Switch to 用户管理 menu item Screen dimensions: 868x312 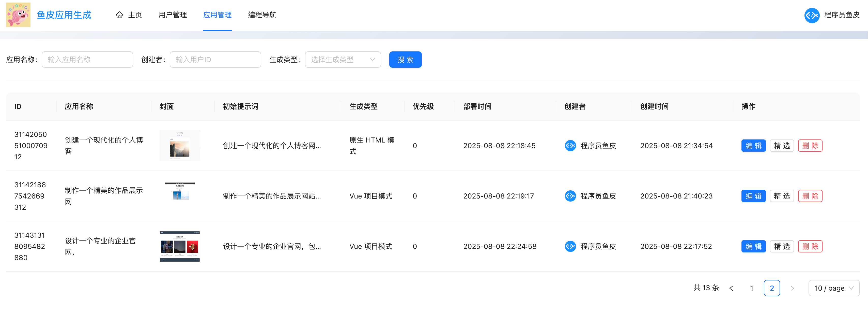tap(173, 15)
